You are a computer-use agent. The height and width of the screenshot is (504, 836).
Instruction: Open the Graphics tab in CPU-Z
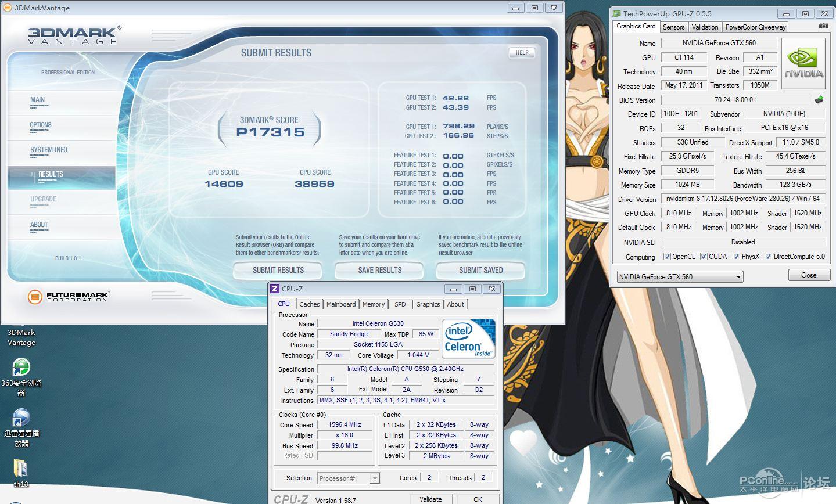(x=428, y=304)
